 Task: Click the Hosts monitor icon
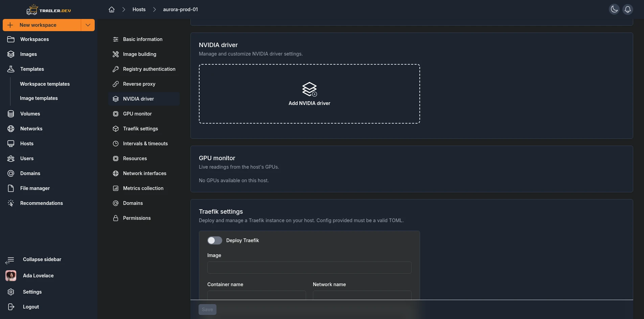pyautogui.click(x=11, y=144)
